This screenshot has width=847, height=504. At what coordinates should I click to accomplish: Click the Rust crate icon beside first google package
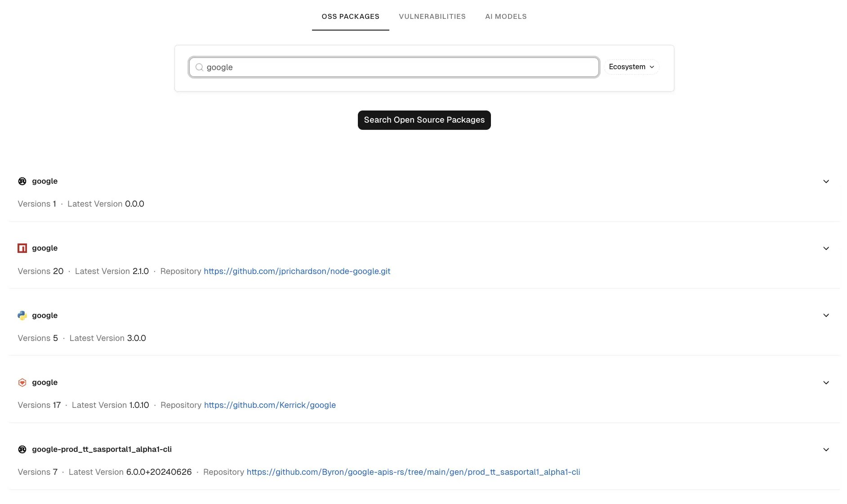(22, 181)
